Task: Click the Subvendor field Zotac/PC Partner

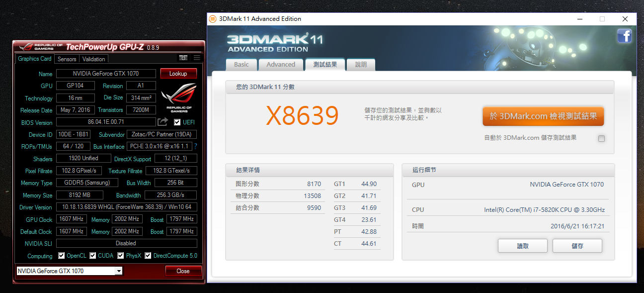Action: (162, 134)
